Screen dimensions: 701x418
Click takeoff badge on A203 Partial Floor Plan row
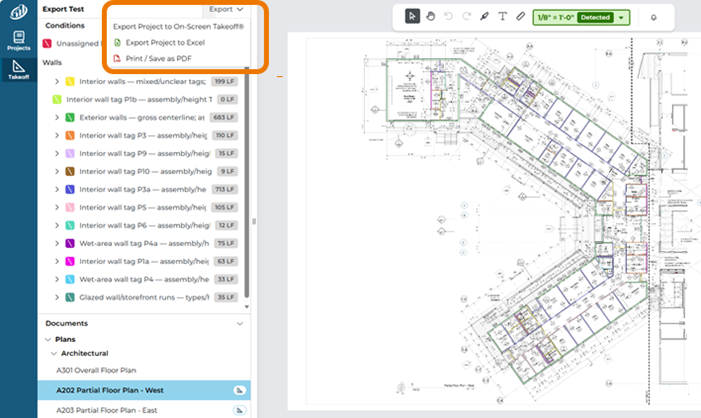click(x=240, y=410)
